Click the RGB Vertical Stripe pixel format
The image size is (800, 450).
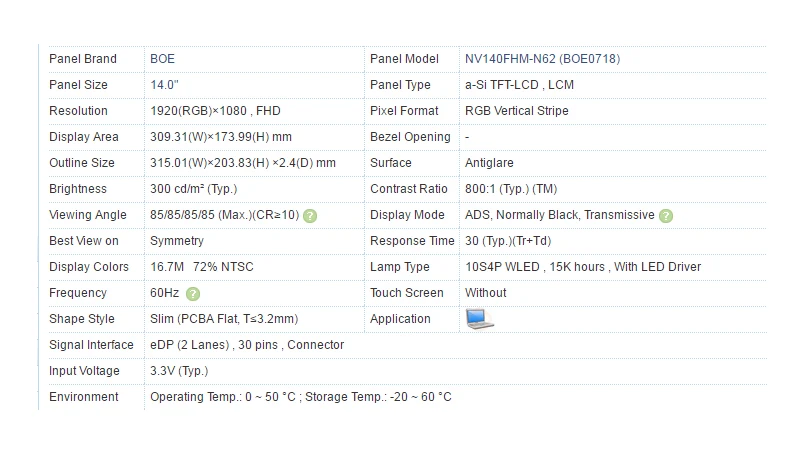pyautogui.click(x=516, y=111)
